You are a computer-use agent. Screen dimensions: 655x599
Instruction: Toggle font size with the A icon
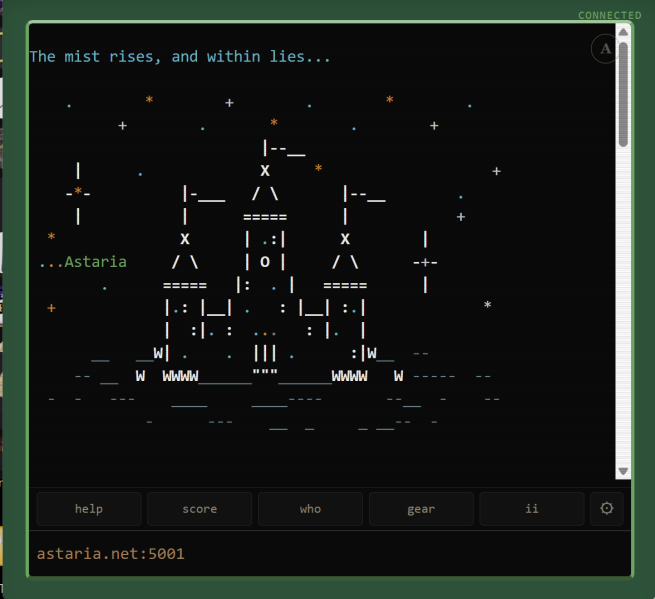605,49
